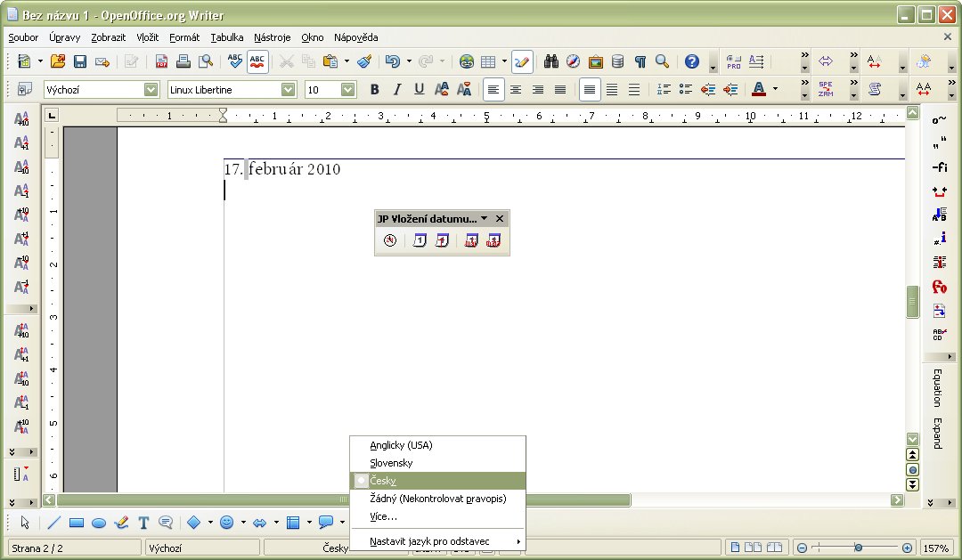This screenshot has width=962, height=560.
Task: Open the Formát menu
Action: pos(184,37)
